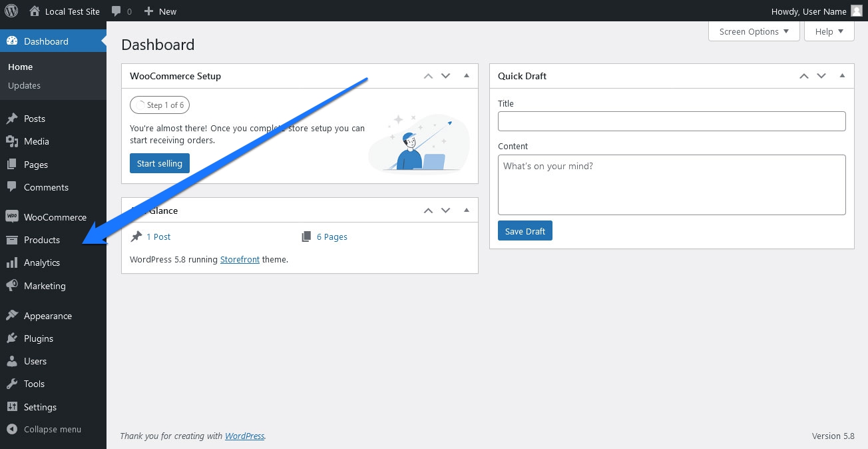The width and height of the screenshot is (868, 449).
Task: Click the user avatar in top right
Action: click(856, 11)
